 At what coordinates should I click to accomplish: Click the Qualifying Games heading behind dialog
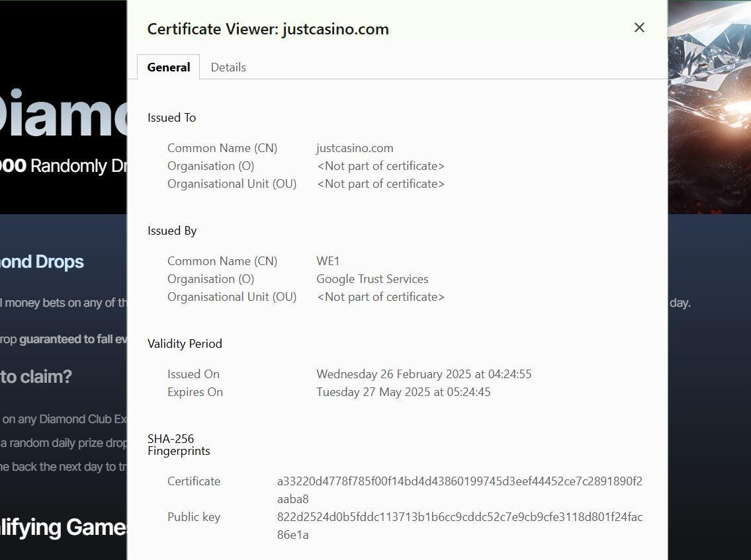(x=63, y=527)
